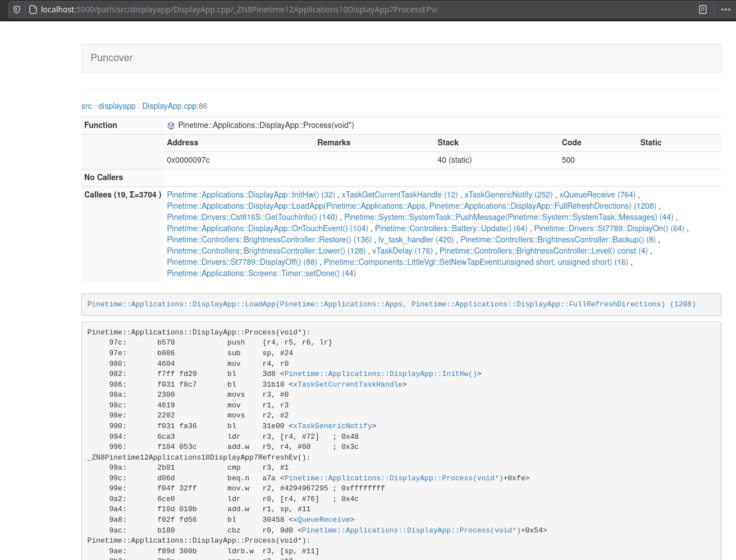This screenshot has width=736, height=560.
Task: Click the function cube icon beside Process(void*)
Action: point(171,126)
